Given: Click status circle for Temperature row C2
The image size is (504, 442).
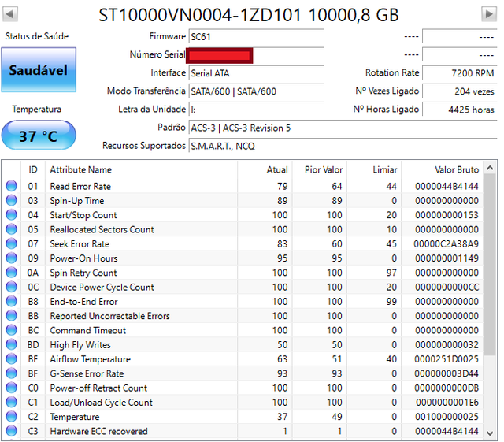Looking at the screenshot, I should coord(11,416).
